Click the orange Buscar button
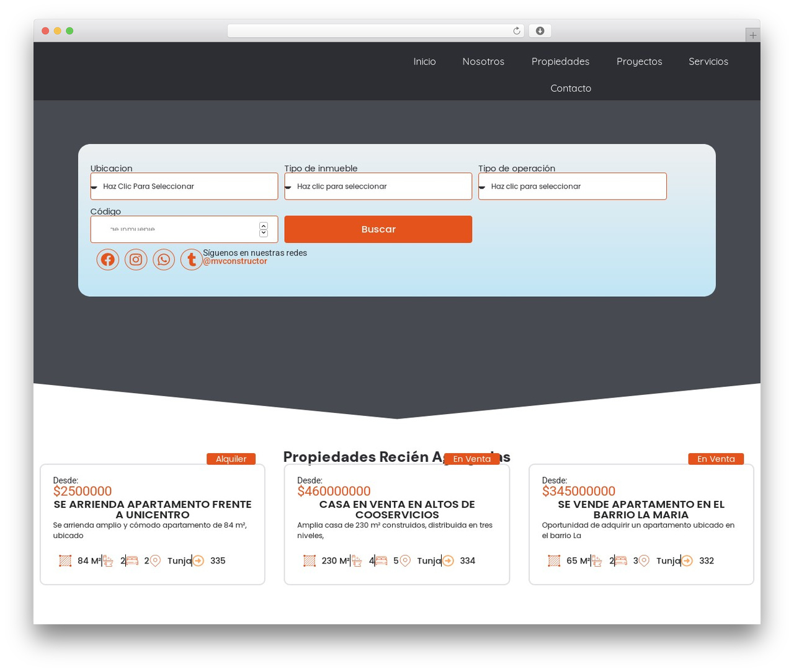 [378, 229]
